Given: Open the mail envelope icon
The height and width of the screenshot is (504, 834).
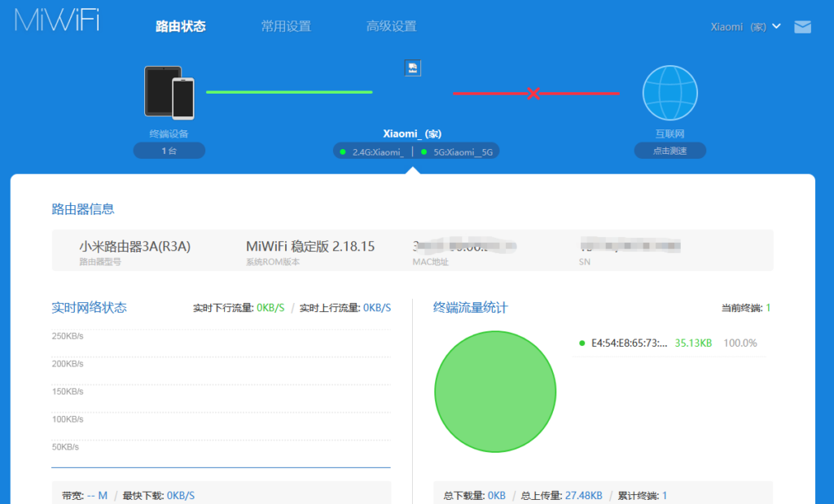Looking at the screenshot, I should pyautogui.click(x=802, y=27).
